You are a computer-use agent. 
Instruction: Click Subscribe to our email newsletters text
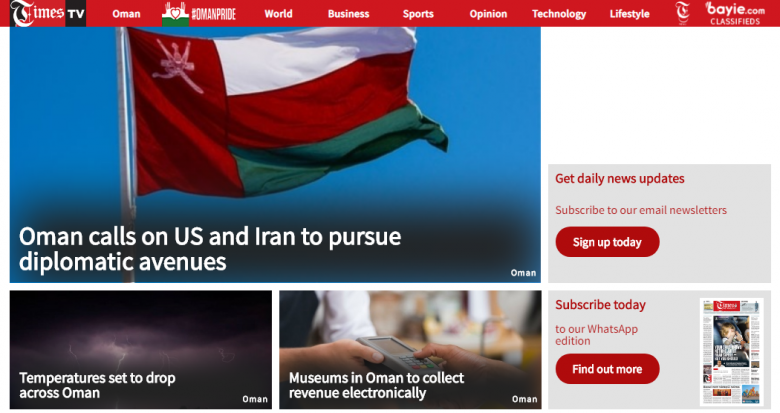click(641, 210)
